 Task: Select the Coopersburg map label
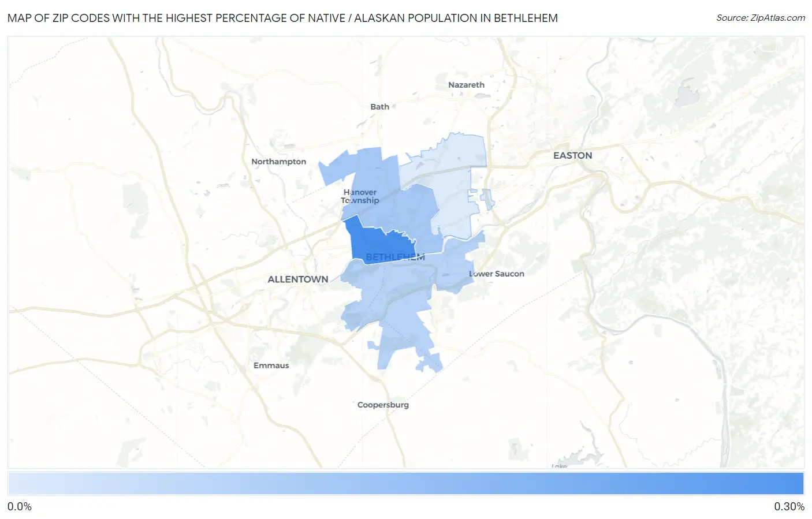pyautogui.click(x=383, y=405)
